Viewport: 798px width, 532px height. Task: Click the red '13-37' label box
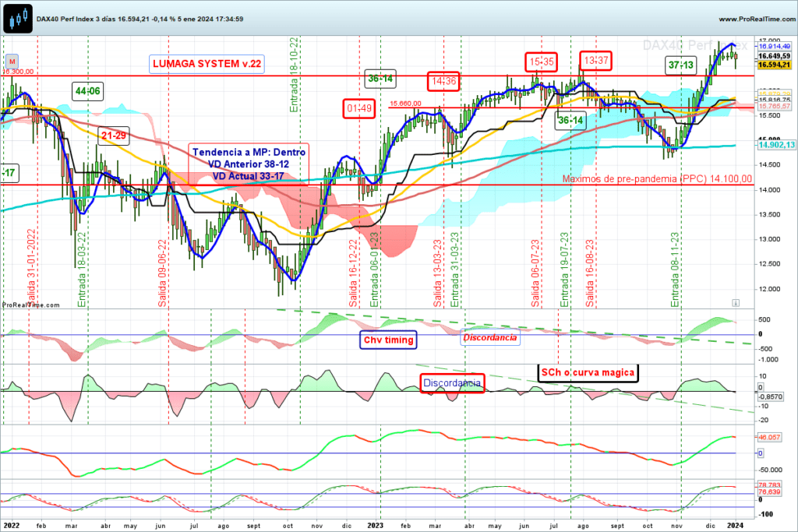[x=596, y=61]
